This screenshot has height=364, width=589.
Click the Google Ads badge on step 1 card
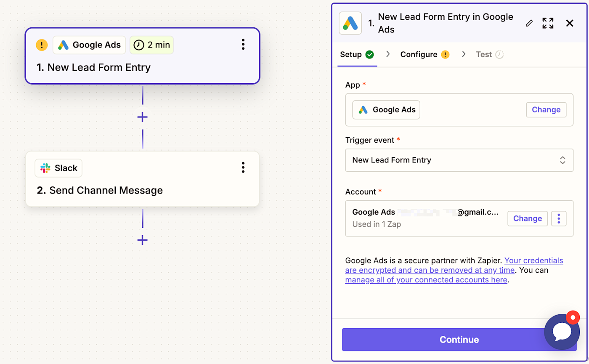tap(89, 45)
